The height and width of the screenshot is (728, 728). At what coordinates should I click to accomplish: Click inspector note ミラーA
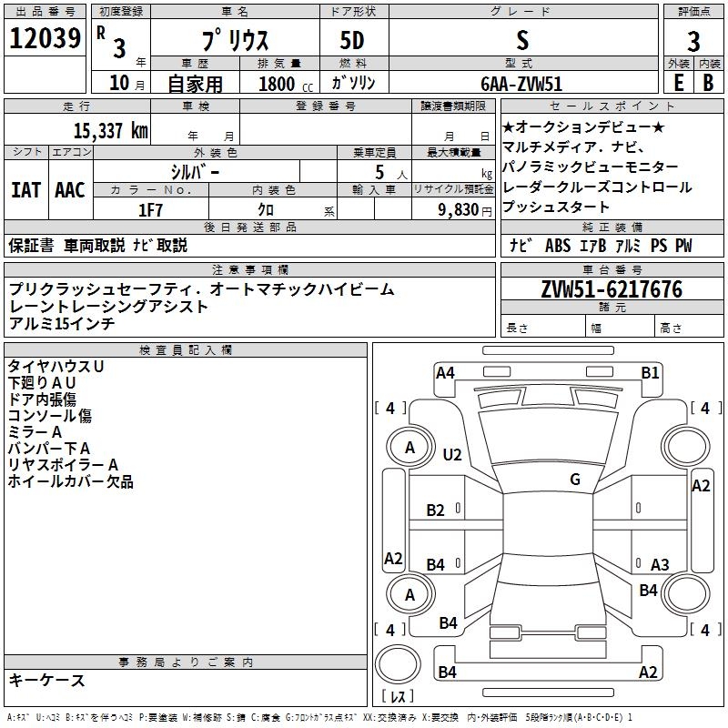[35, 431]
